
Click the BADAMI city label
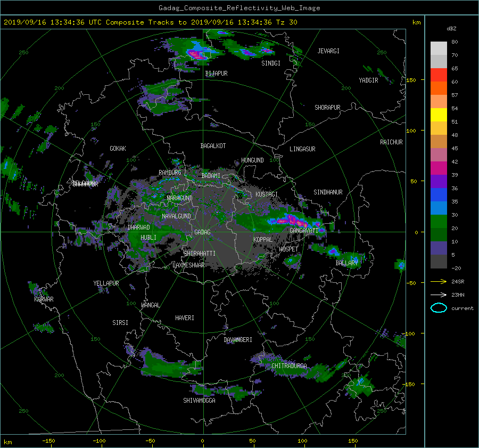(211, 176)
